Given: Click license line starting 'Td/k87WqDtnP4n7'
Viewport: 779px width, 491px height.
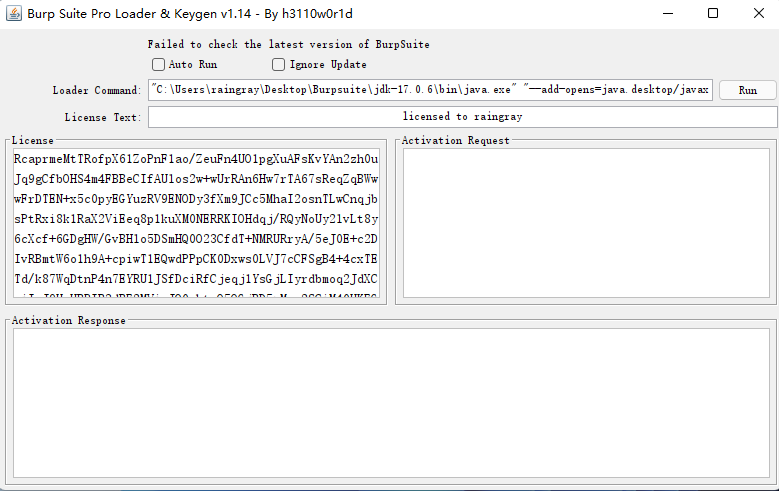Looking at the screenshot, I should 196,279.
